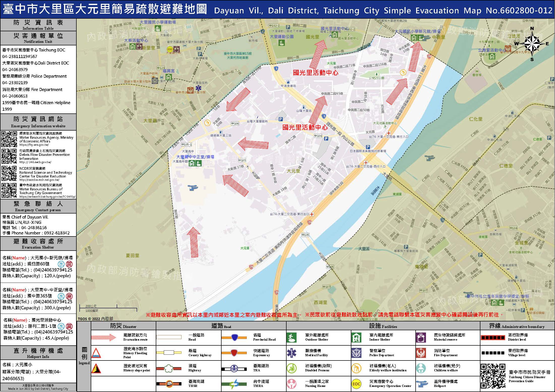Click the Village level boundary symbol
Image resolution: width=555 pixels, height=392 pixels.
(493, 353)
